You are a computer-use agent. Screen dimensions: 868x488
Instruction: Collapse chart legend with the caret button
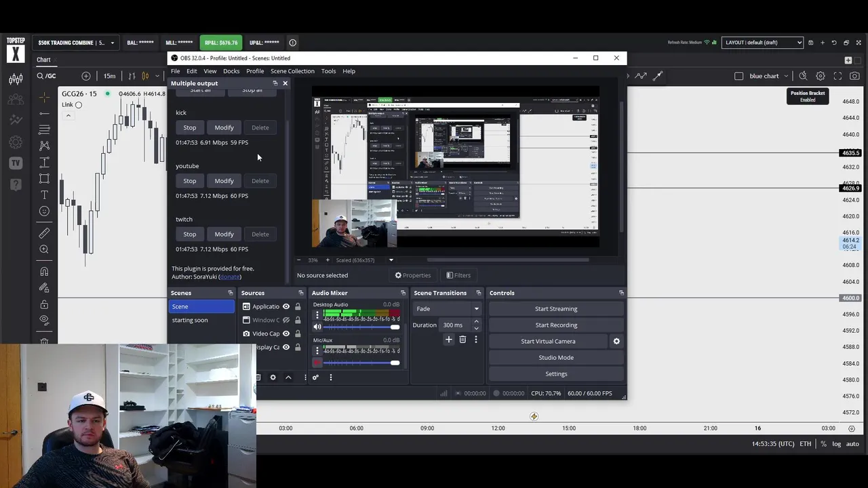[68, 116]
